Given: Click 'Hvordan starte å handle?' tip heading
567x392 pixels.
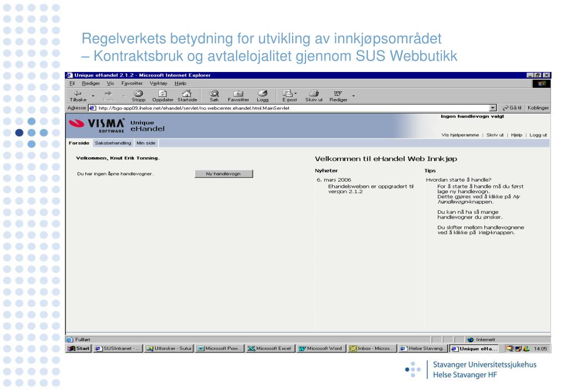Looking at the screenshot, I should tap(458, 180).
